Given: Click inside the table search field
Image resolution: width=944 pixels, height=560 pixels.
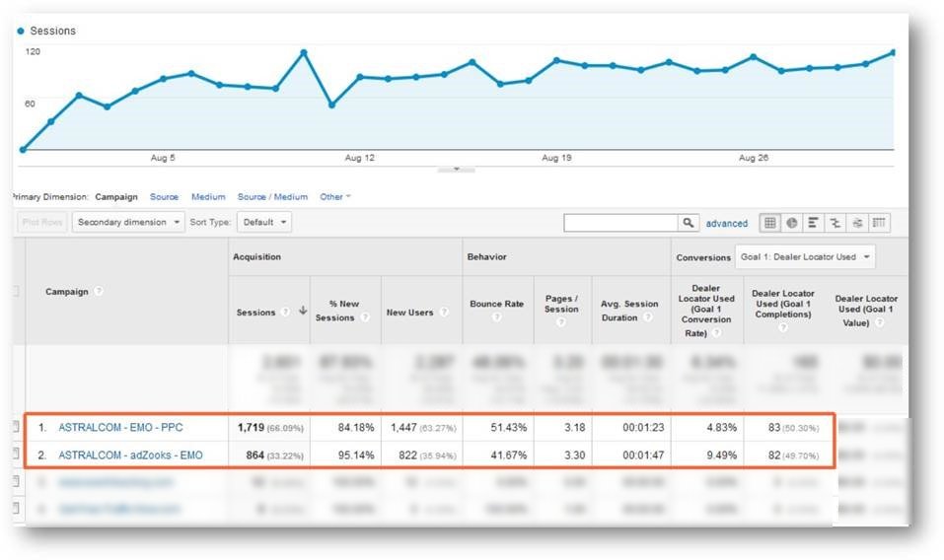Looking at the screenshot, I should coord(621,224).
